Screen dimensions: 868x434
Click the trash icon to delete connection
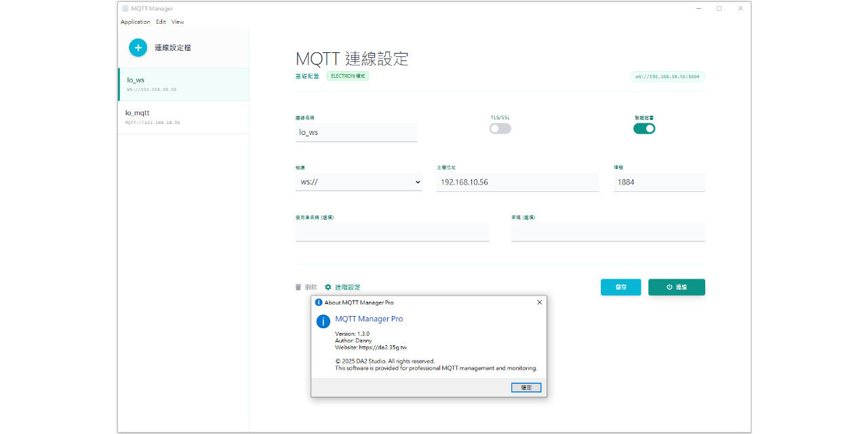[298, 288]
